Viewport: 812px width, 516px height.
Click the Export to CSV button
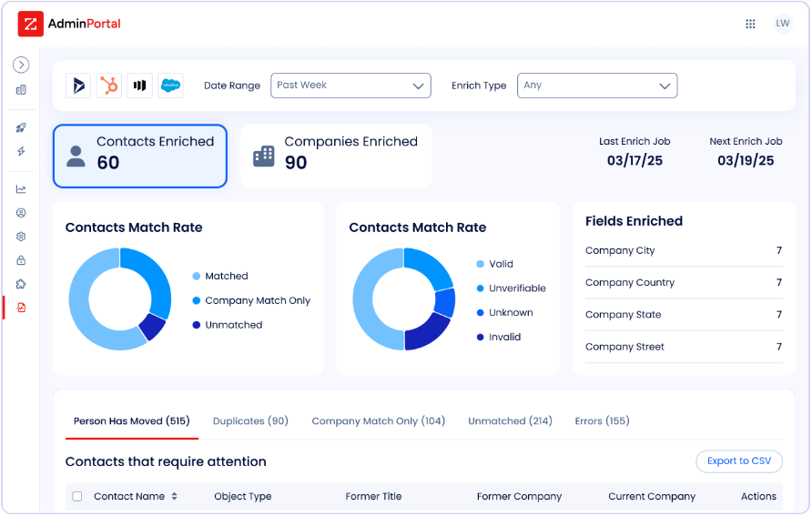coord(738,461)
